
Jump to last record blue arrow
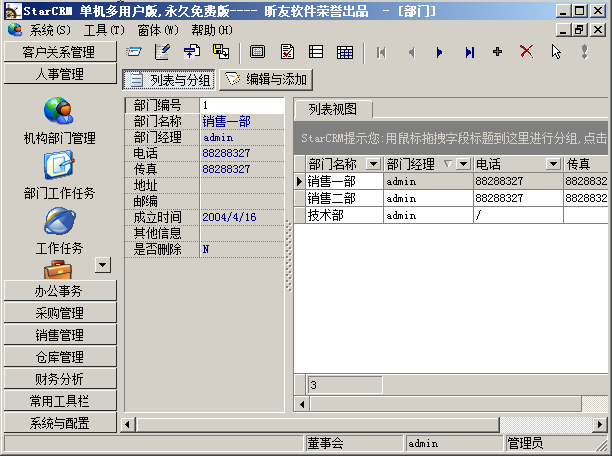click(x=470, y=52)
